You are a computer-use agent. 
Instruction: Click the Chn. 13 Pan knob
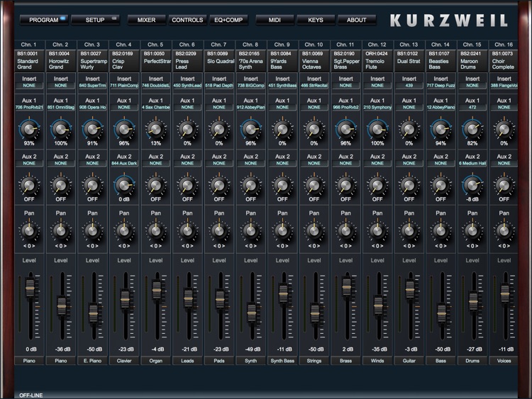pyautogui.click(x=409, y=230)
